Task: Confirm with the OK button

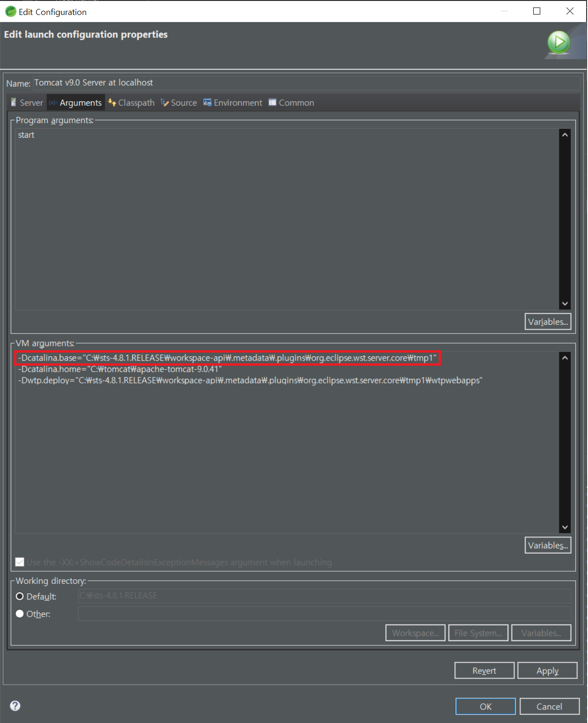Action: point(485,706)
